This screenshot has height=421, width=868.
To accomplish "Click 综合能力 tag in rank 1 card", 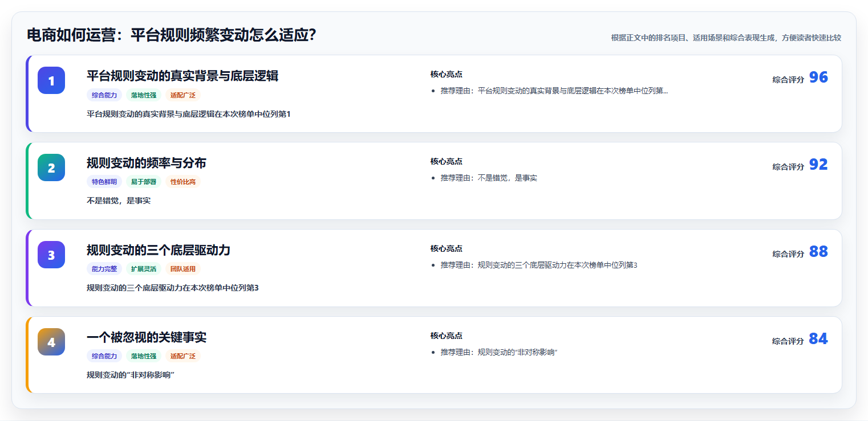I will 104,95.
